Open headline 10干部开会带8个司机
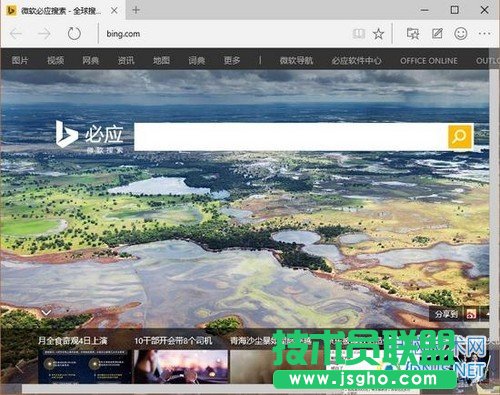 (x=173, y=340)
